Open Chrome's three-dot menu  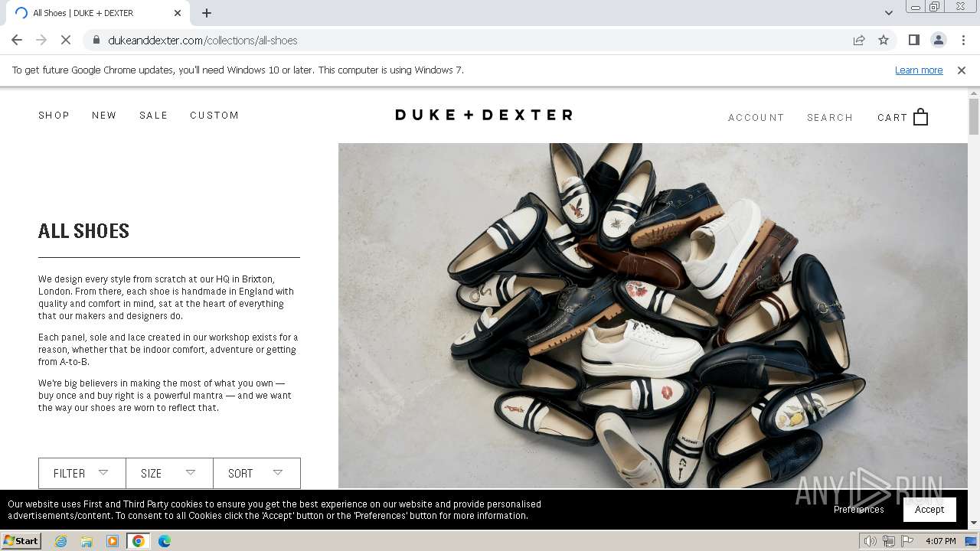pos(963,40)
